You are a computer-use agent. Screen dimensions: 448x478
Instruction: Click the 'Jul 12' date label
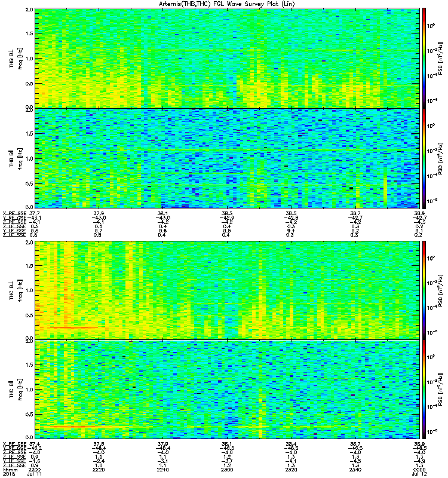coord(419,474)
